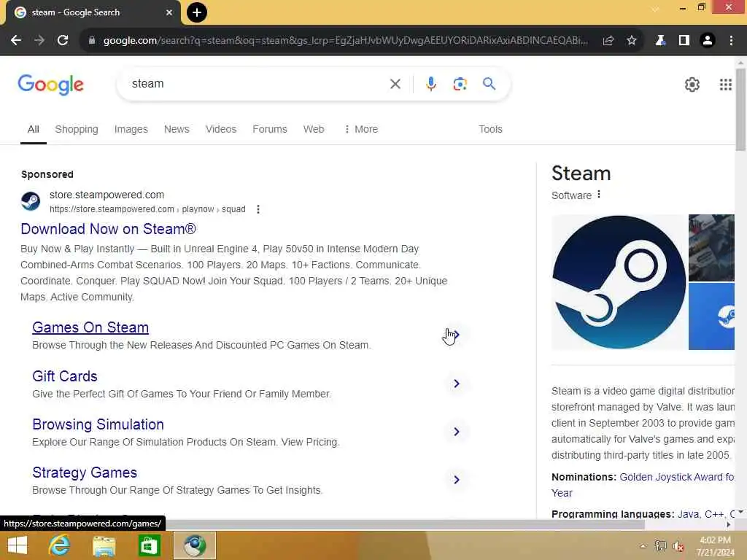747x560 pixels.
Task: Click the browser back arrow
Action: coord(16,41)
